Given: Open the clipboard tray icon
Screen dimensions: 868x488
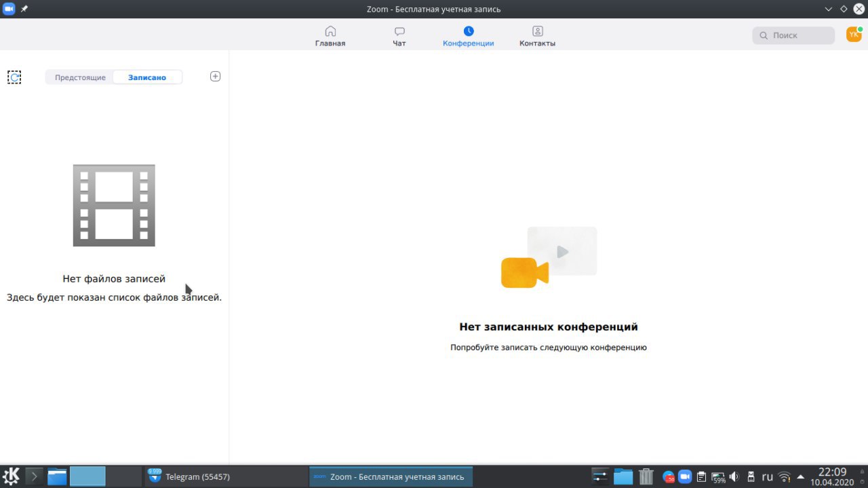Looking at the screenshot, I should [x=702, y=476].
